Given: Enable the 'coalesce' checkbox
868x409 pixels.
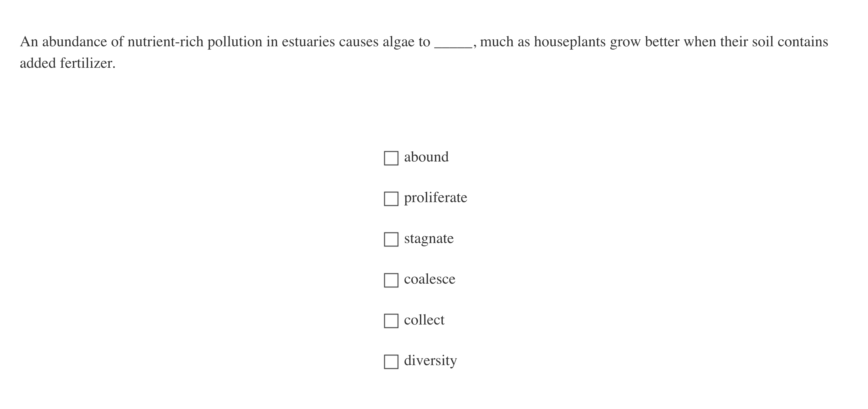Looking at the screenshot, I should (391, 280).
